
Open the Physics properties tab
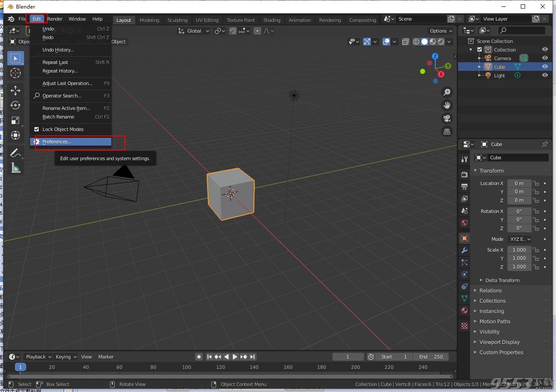pos(464,274)
